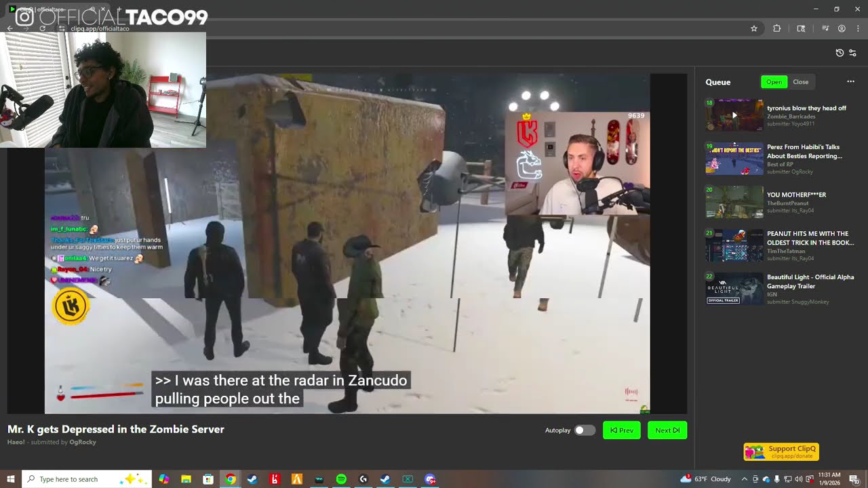Open orange app icon in taskbar

tap(296, 479)
